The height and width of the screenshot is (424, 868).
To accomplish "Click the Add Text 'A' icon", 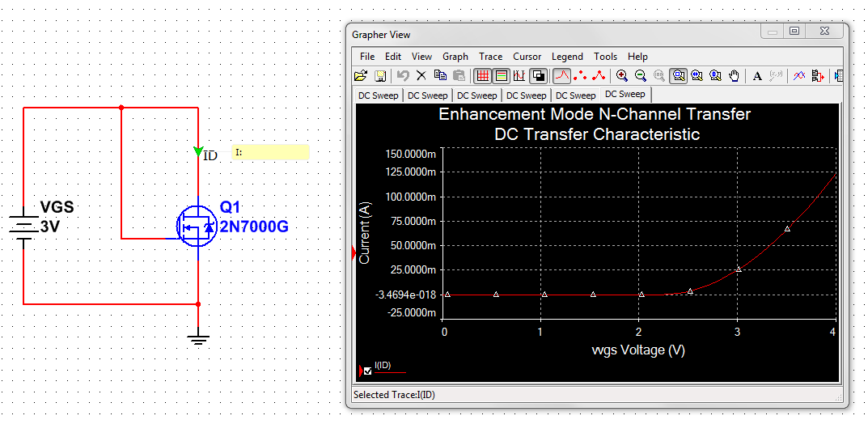I will (758, 76).
